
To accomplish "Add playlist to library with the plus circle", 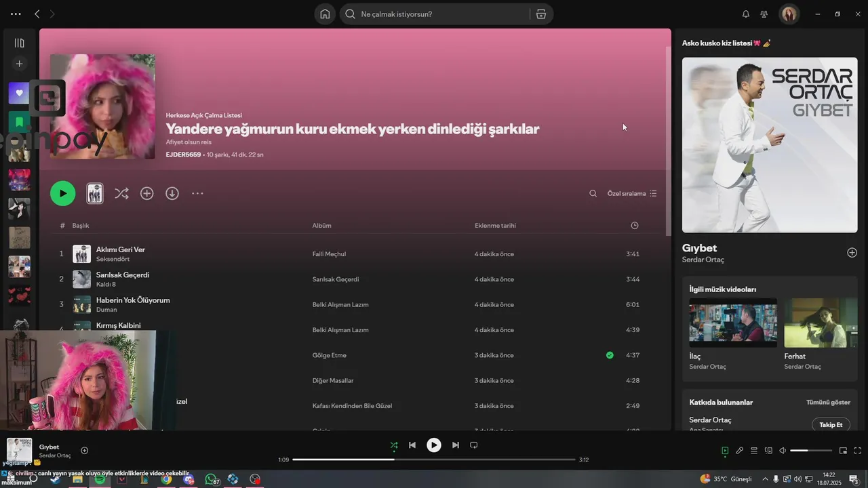I will pyautogui.click(x=146, y=193).
